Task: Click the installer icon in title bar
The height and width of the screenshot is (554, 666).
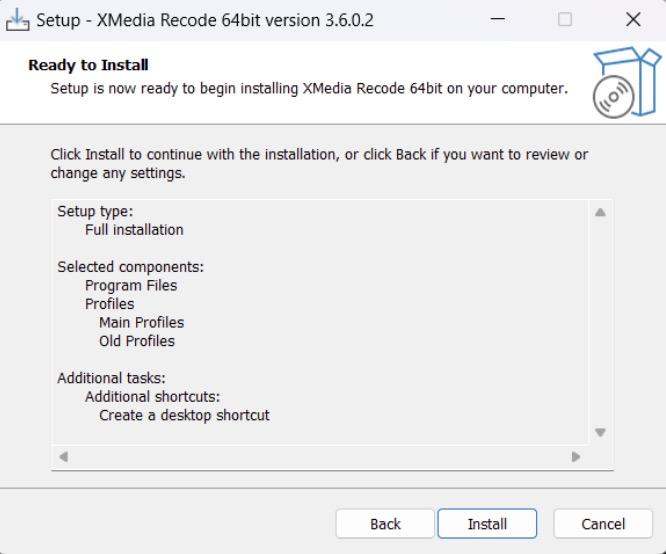Action: [17, 20]
